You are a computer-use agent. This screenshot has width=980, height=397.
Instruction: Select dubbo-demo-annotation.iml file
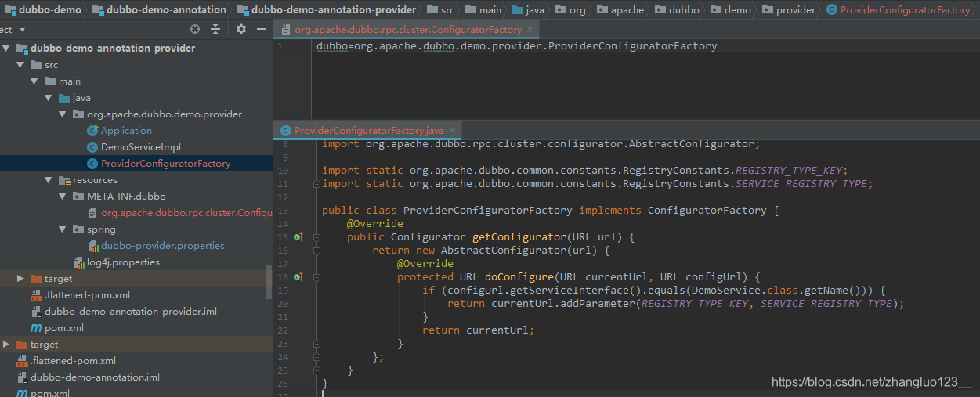[95, 377]
